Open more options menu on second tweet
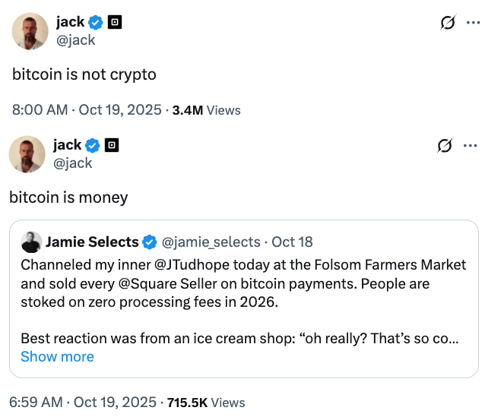Image resolution: width=504 pixels, height=420 pixels. 471,145
